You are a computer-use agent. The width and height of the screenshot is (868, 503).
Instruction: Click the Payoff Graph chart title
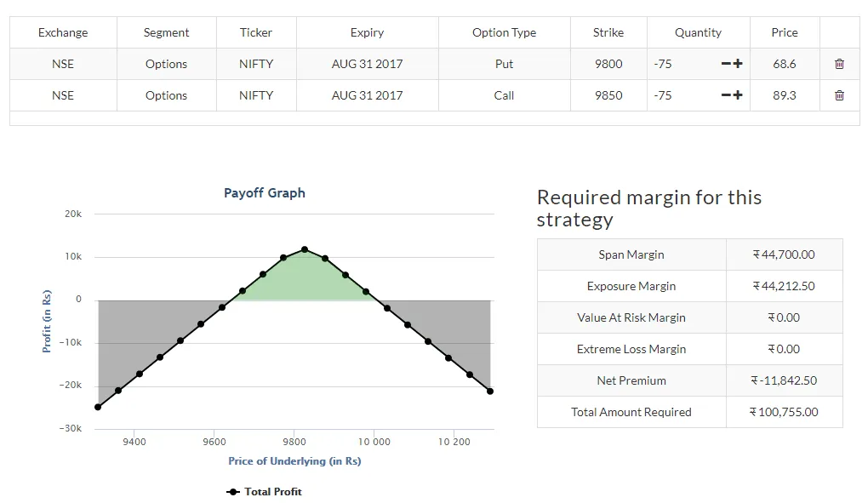click(265, 193)
